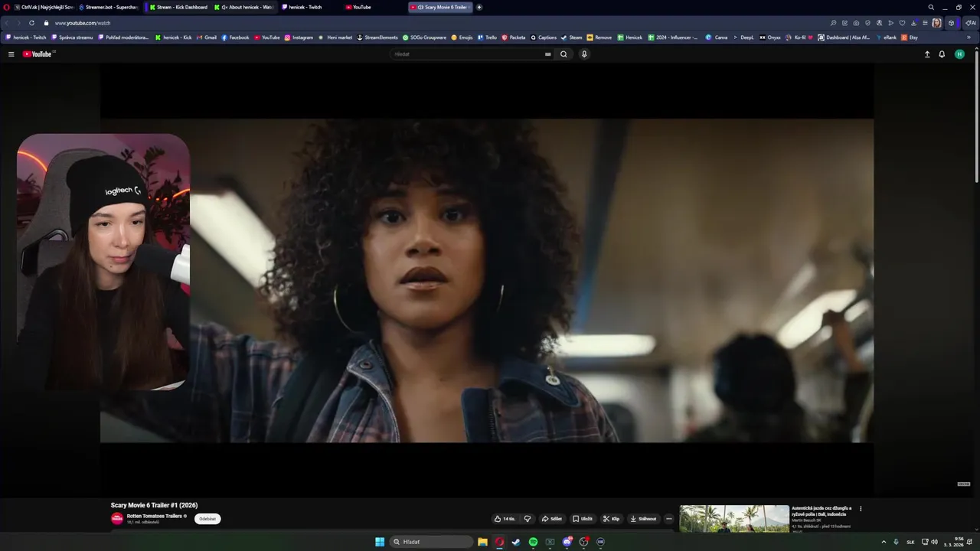
Task: Open a new browser tab with plus
Action: click(479, 7)
